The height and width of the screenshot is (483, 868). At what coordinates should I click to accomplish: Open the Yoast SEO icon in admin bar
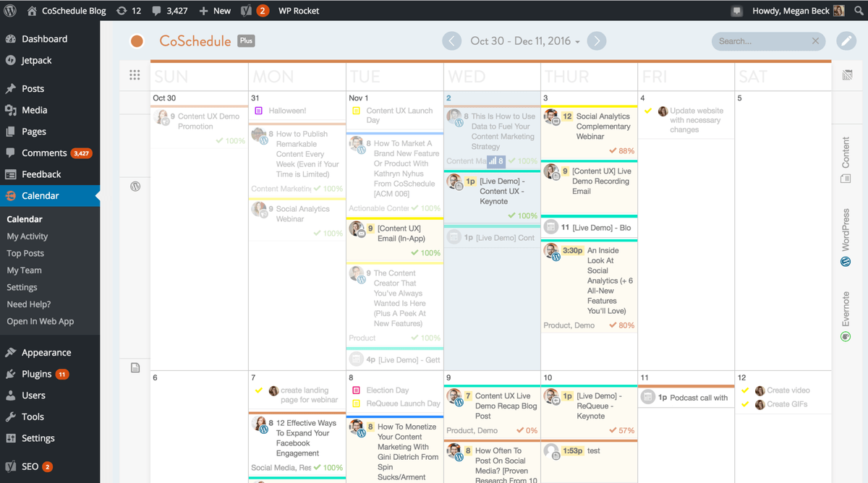246,11
